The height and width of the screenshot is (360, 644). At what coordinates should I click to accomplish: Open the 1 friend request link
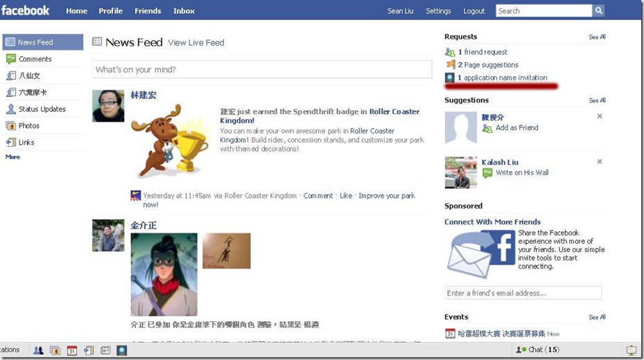click(482, 52)
